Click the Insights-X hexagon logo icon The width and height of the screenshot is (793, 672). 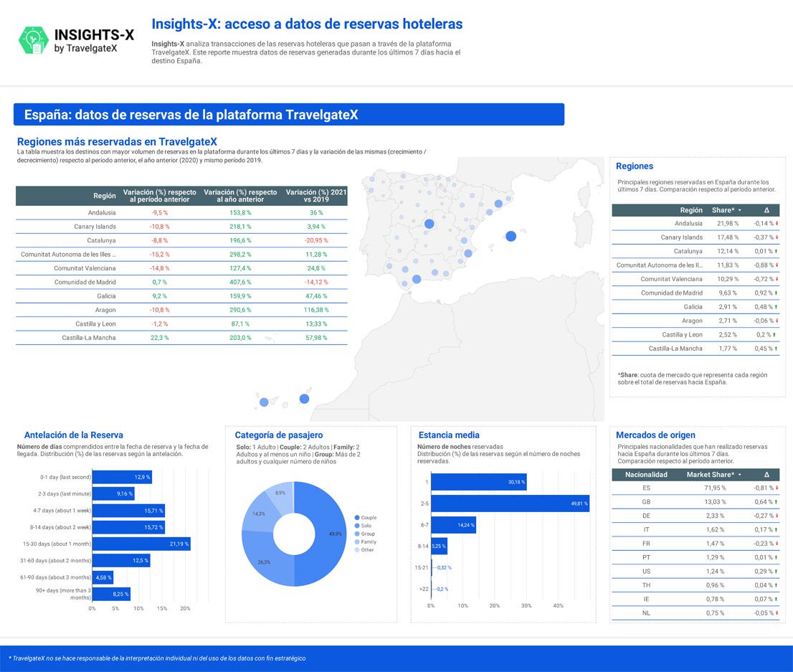pos(33,41)
